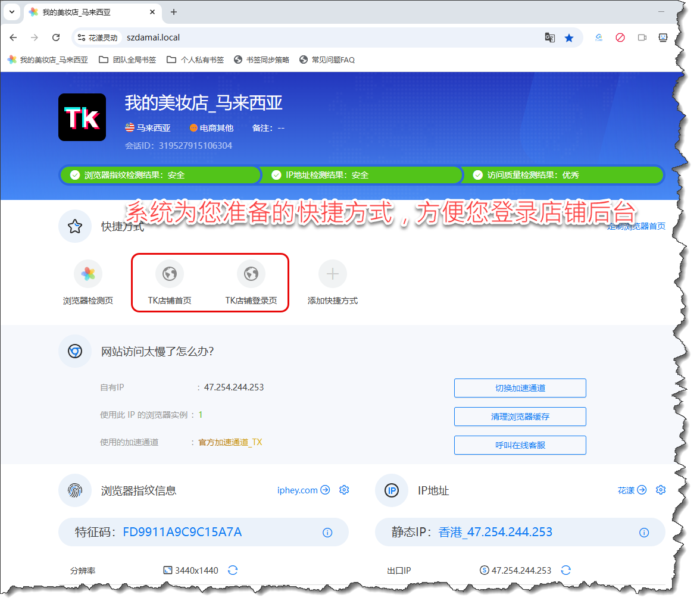Click the 电商其他 category label

point(212,128)
